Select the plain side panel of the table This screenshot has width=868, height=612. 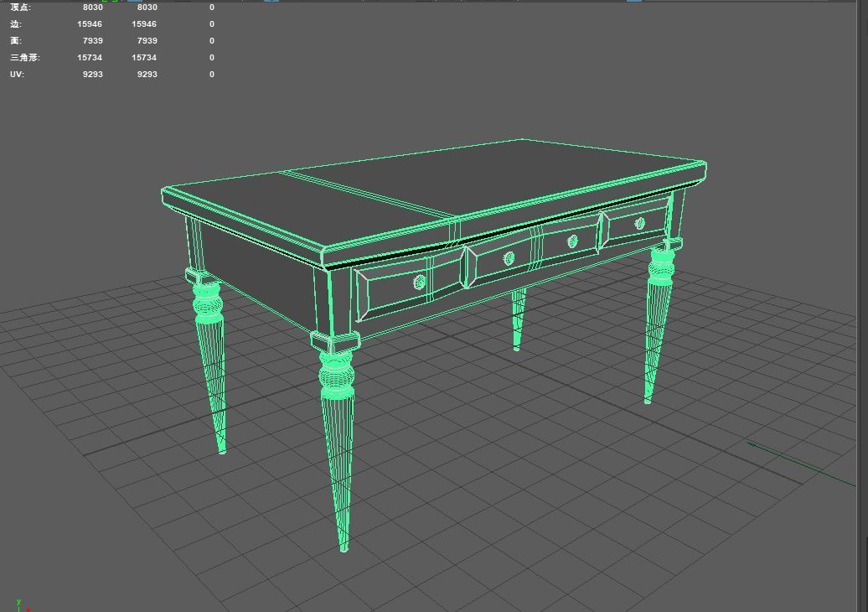(257, 272)
